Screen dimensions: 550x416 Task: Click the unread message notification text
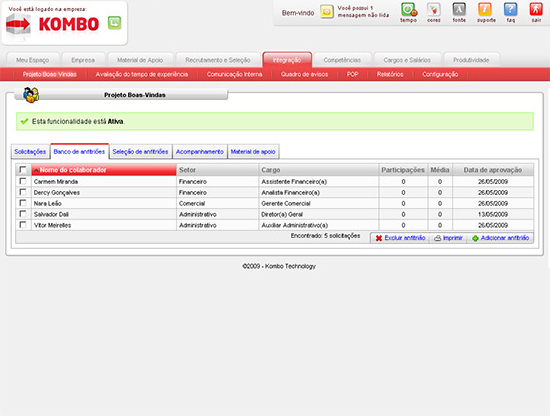(363, 12)
